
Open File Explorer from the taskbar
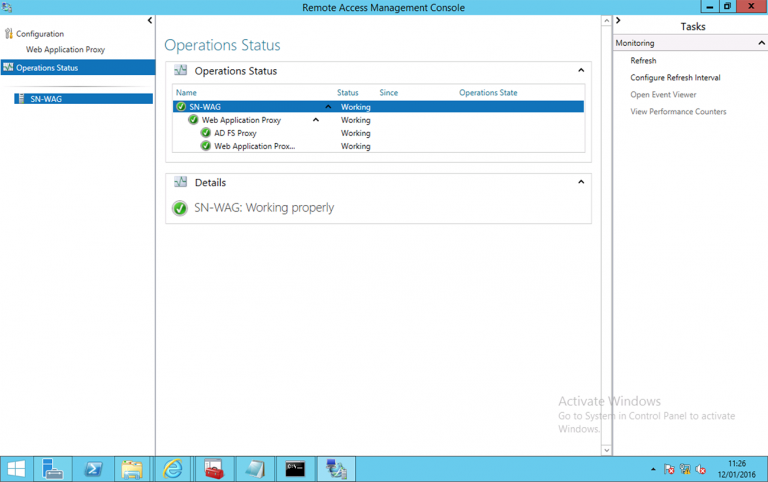tap(132, 469)
